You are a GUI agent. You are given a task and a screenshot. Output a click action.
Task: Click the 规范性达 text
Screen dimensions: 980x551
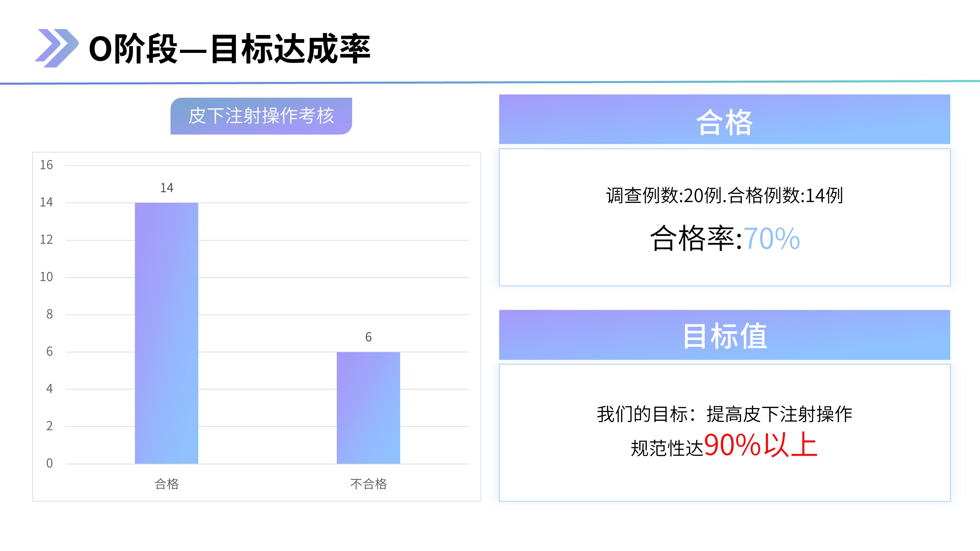point(667,448)
